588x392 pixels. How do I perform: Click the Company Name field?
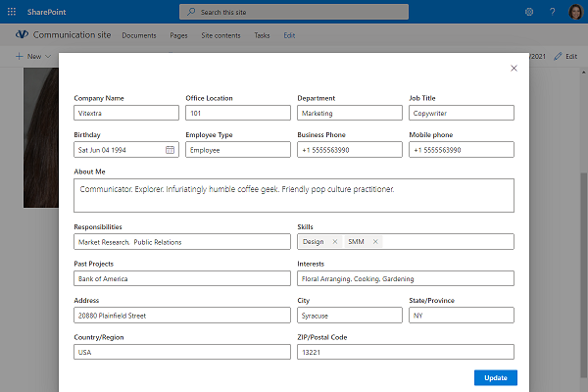[126, 113]
